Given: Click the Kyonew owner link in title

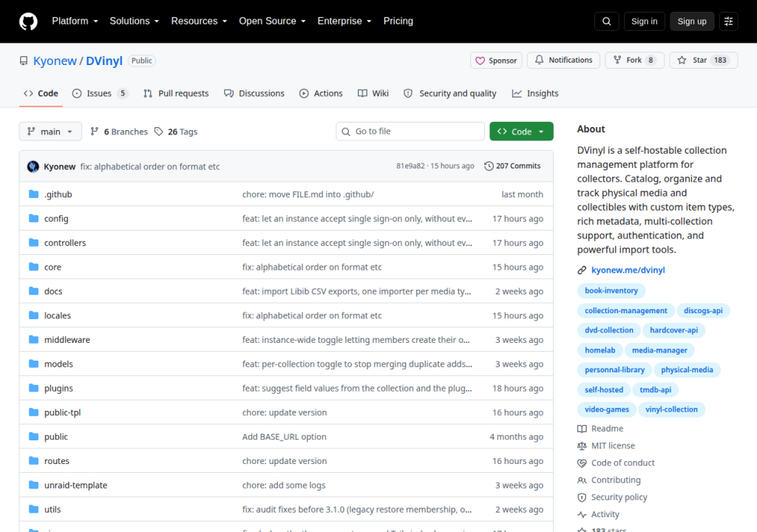Looking at the screenshot, I should click(x=55, y=61).
